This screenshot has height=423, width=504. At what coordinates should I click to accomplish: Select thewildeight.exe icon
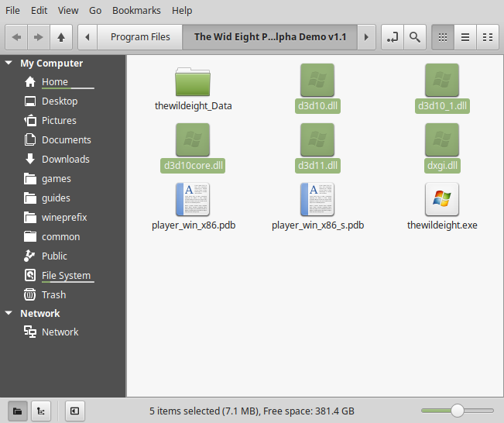[442, 199]
